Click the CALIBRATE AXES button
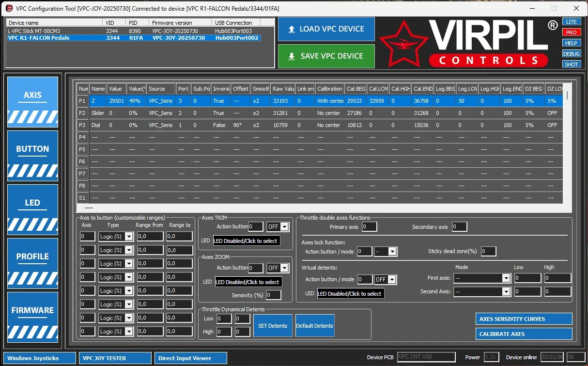588x366 pixels. pyautogui.click(x=524, y=334)
